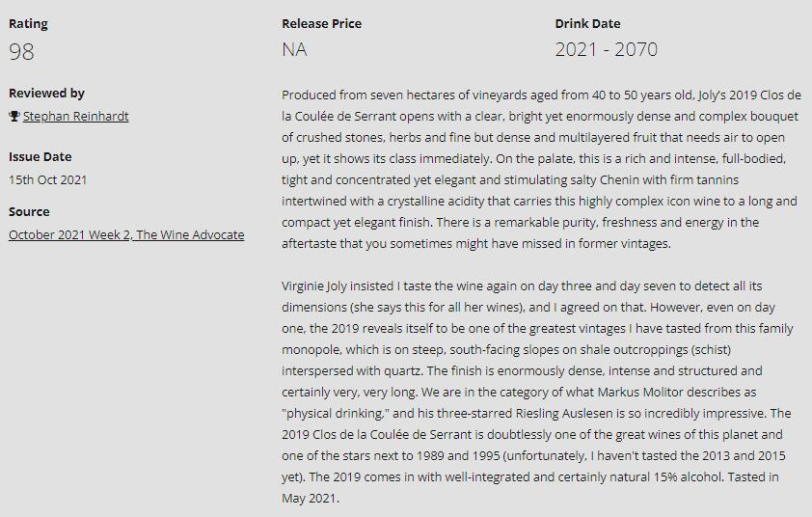Select the 98 rating score

pyautogui.click(x=21, y=51)
